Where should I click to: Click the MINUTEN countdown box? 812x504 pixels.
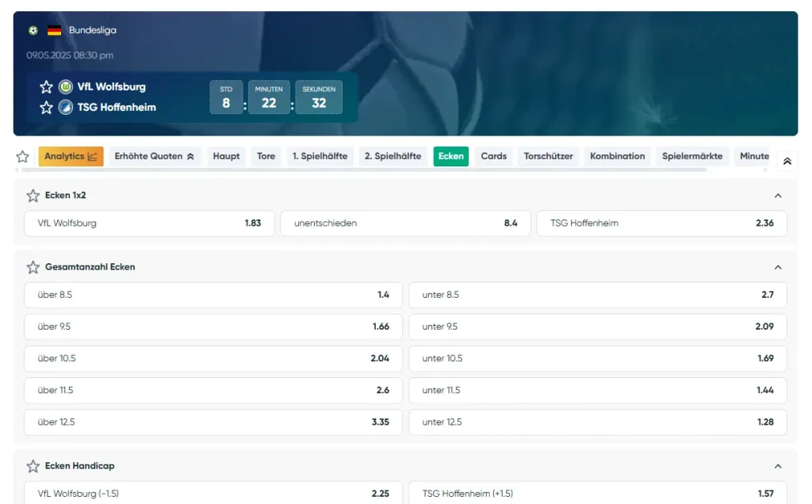click(x=269, y=97)
